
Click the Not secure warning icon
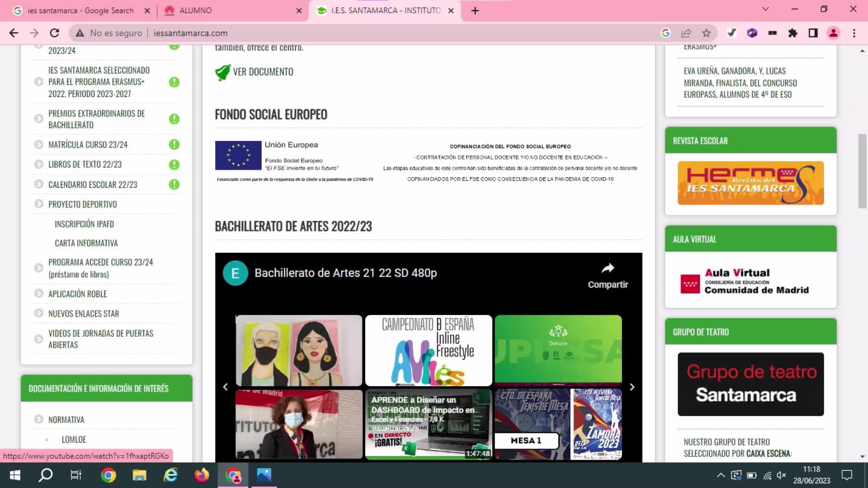point(80,33)
